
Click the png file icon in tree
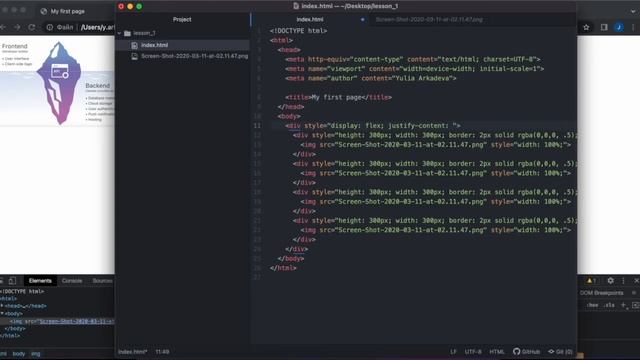pos(134,56)
